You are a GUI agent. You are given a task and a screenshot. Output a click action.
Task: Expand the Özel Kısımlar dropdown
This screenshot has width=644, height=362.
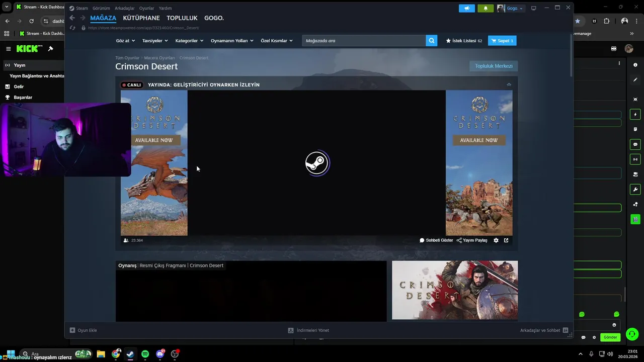pyautogui.click(x=277, y=41)
